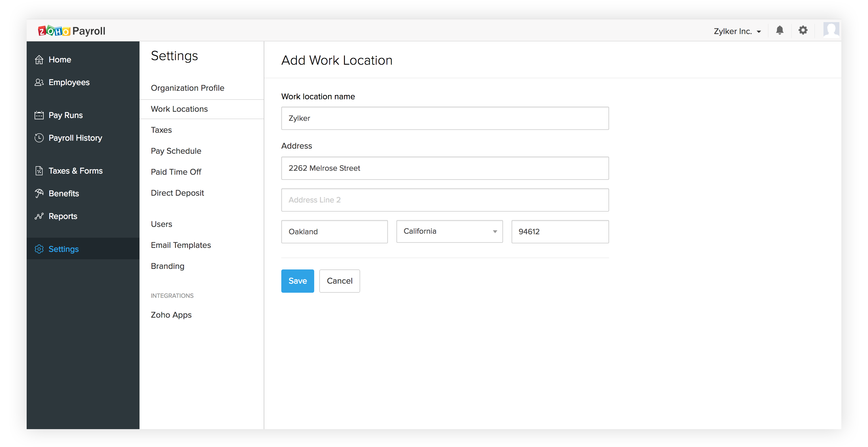This screenshot has height=447, width=868.
Task: Click the Taxes & Forms document icon
Action: tap(39, 170)
